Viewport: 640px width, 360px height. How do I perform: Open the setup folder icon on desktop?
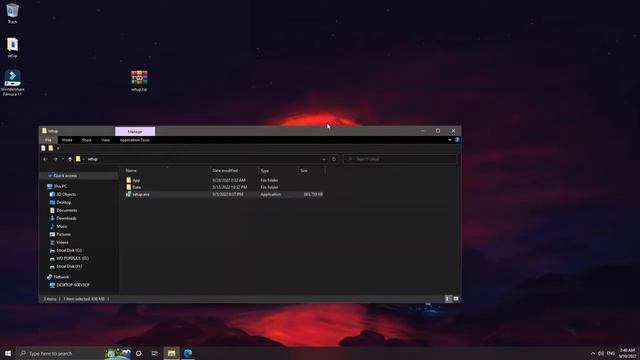12,47
